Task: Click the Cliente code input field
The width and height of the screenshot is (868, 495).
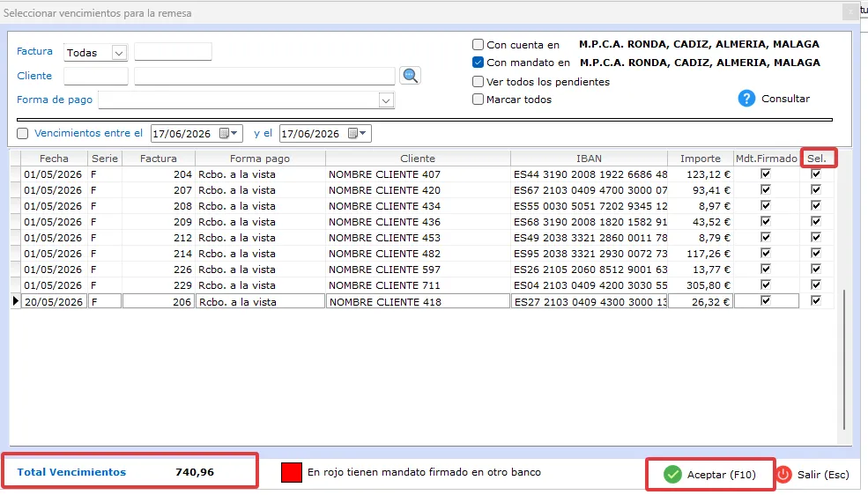Action: [96, 76]
